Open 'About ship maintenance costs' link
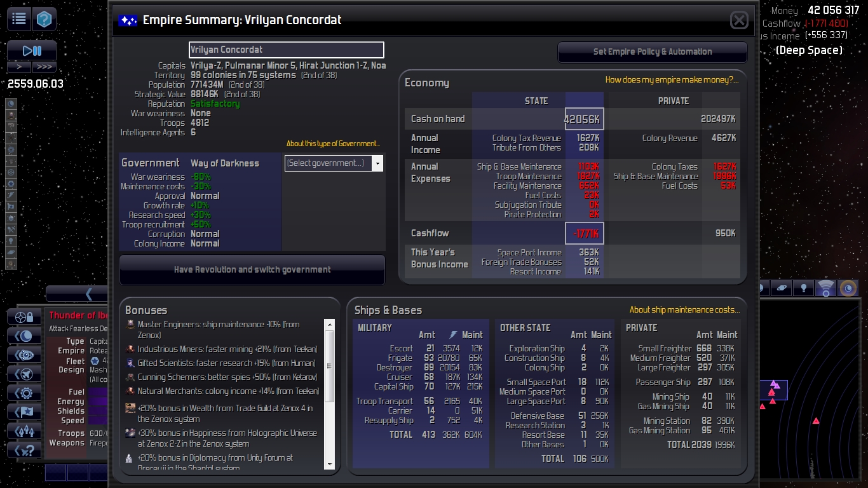 [x=685, y=310]
